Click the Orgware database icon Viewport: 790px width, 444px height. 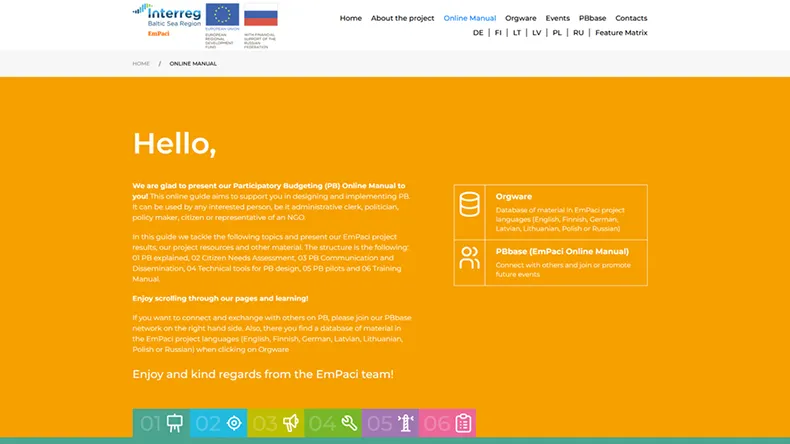click(x=469, y=205)
